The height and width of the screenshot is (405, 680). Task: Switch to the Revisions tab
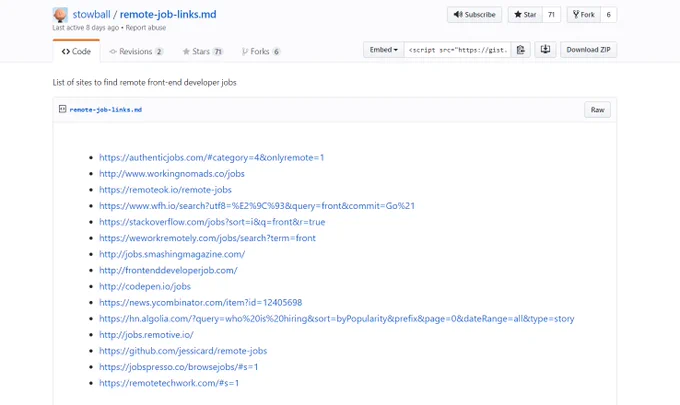136,52
